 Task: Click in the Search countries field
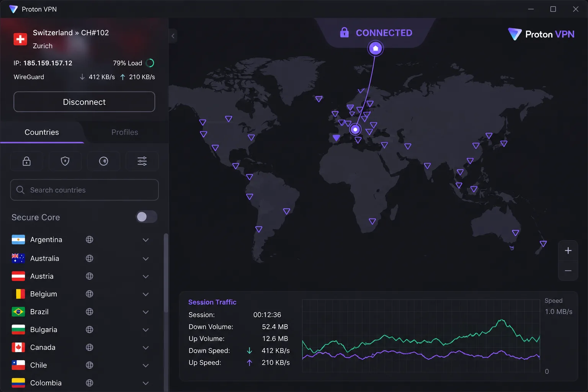click(84, 190)
